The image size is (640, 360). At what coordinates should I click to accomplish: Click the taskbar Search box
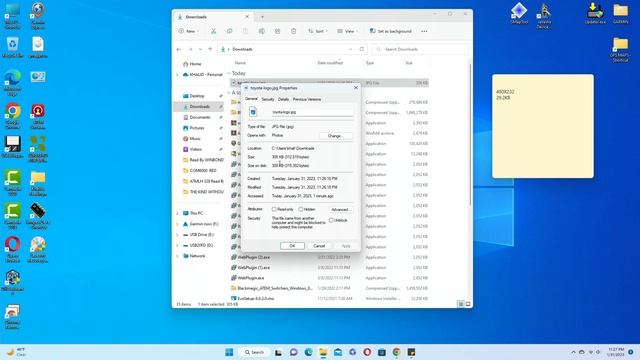pyautogui.click(x=254, y=352)
